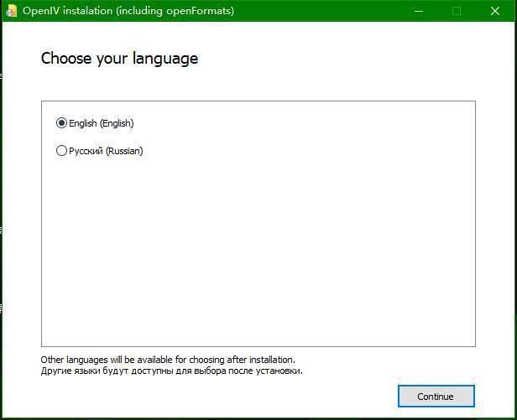Click the "English (English)" label text
Viewport: 517px width, 420px height.
tap(102, 123)
